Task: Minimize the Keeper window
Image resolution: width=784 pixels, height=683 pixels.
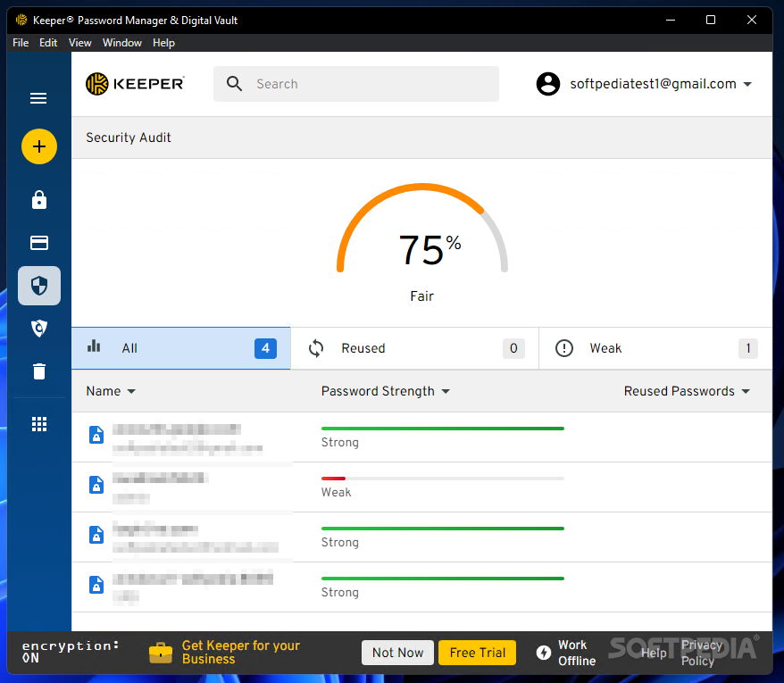Action: click(671, 20)
